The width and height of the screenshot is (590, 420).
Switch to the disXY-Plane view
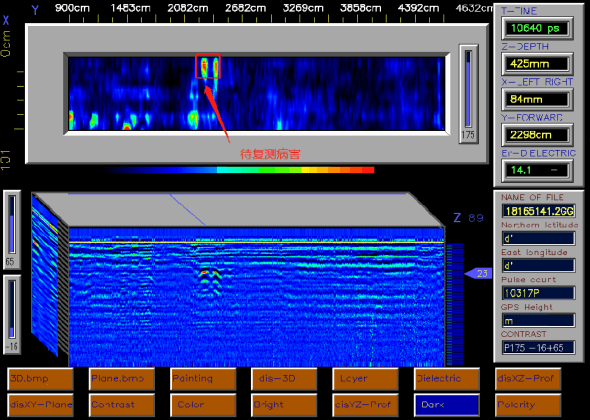[40, 405]
